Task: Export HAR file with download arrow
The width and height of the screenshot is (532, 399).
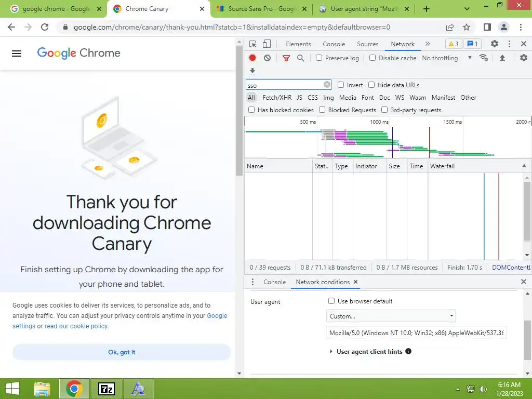Action: tap(252, 71)
